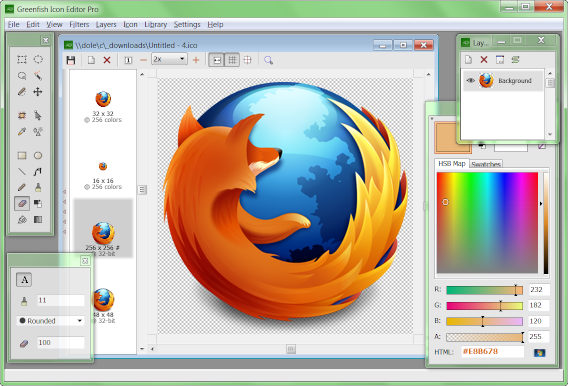Image resolution: width=568 pixels, height=386 pixels.
Task: Hide the Background layer eye icon
Action: pos(470,80)
